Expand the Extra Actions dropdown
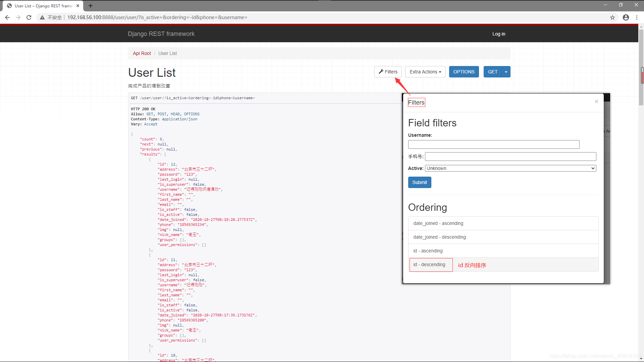The height and width of the screenshot is (362, 644). click(x=425, y=72)
